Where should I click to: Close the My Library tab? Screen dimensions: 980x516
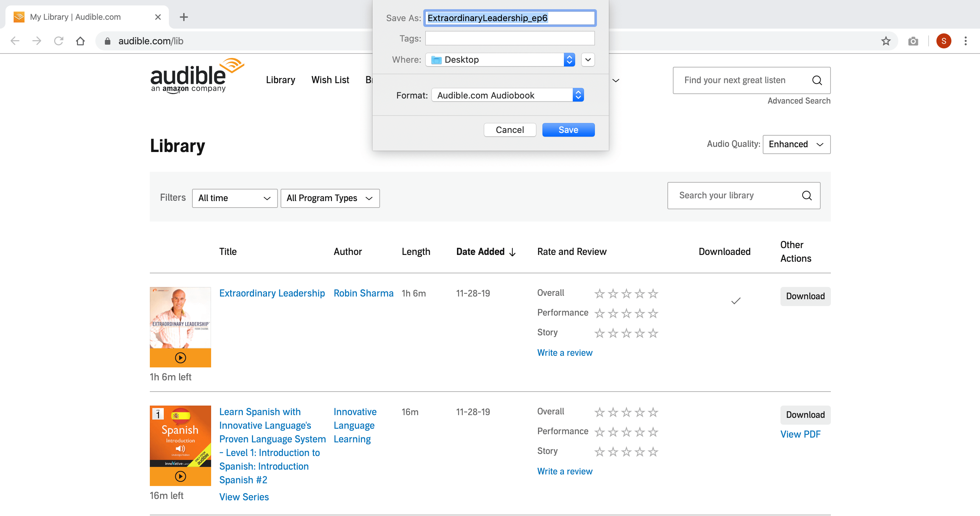click(x=158, y=17)
